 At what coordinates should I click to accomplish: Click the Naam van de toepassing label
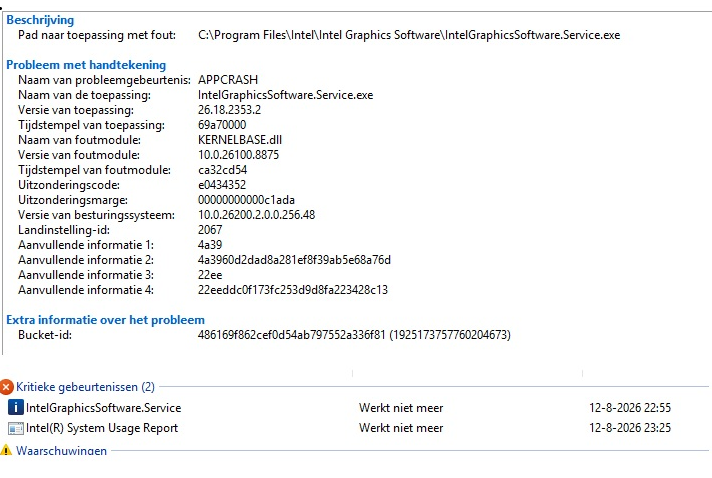point(84,95)
